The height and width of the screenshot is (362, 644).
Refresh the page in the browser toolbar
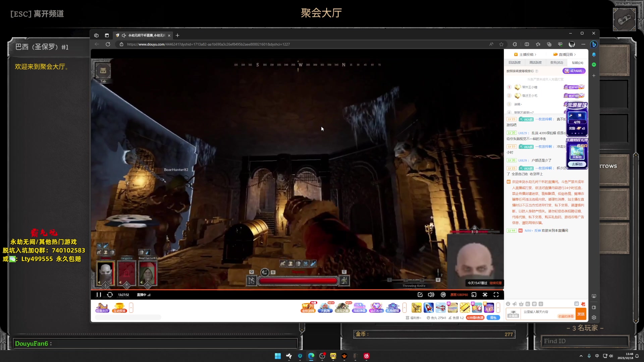108,44
